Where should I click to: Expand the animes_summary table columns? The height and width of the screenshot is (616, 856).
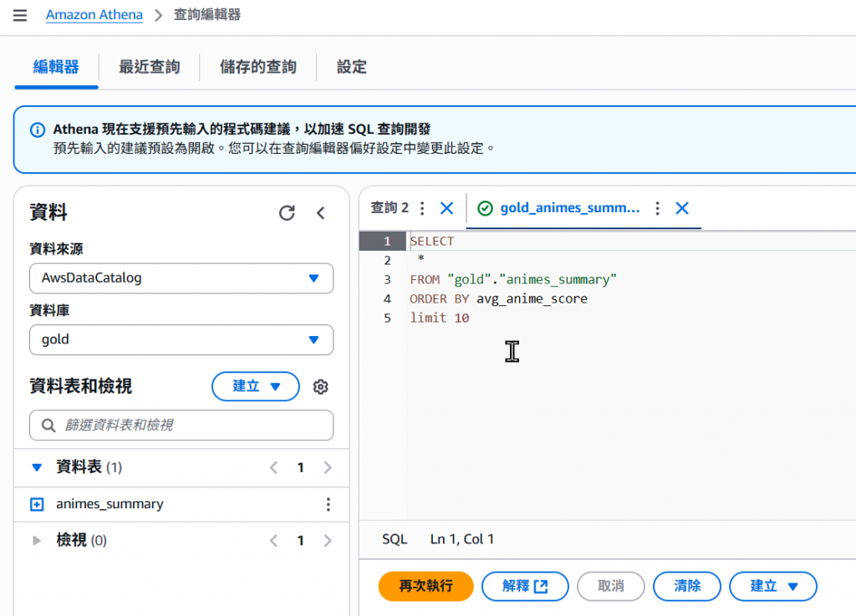(x=37, y=504)
